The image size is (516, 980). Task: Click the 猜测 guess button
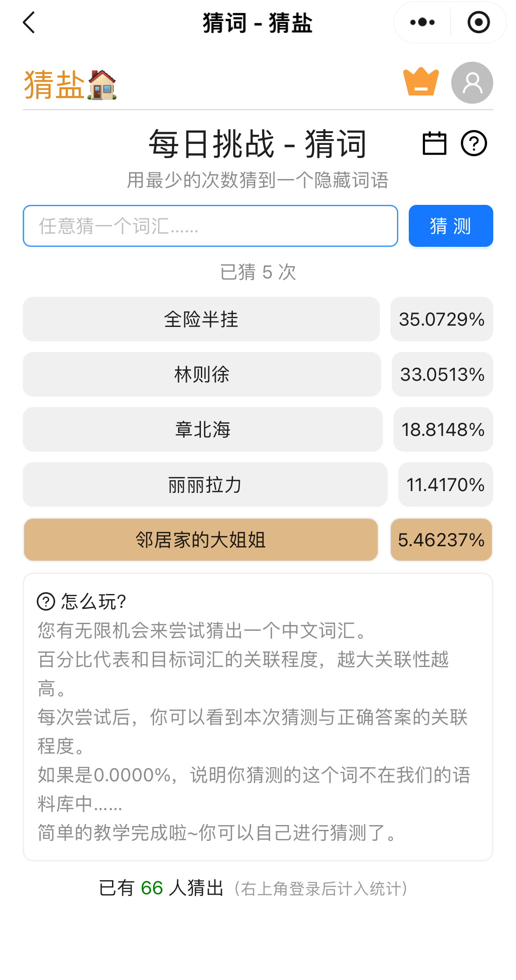tap(450, 226)
